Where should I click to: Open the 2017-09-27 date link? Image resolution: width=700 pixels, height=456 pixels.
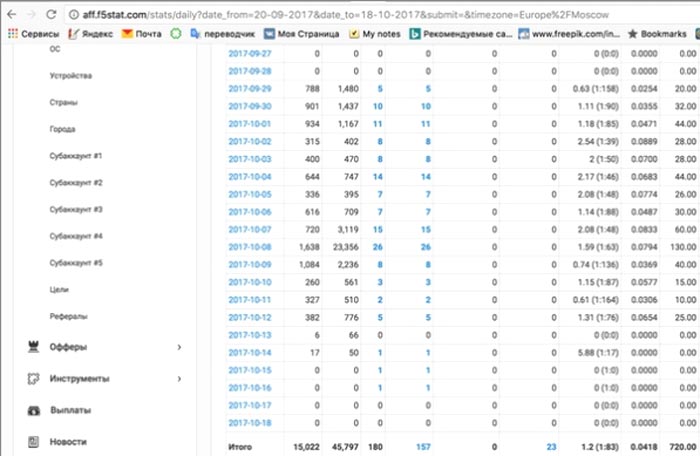click(250, 54)
